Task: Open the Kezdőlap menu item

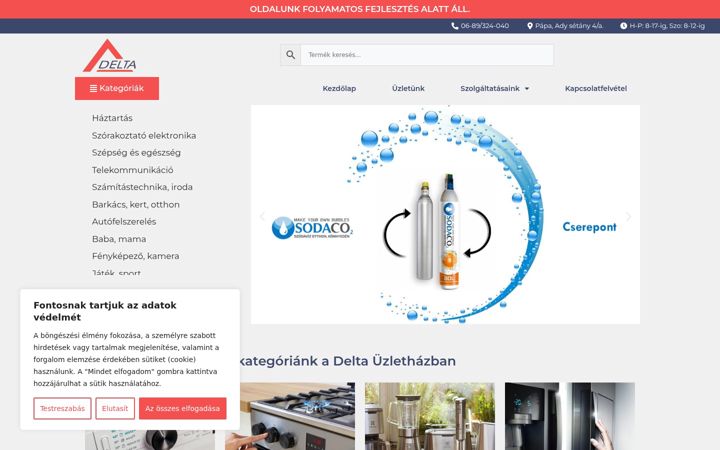Action: tap(339, 88)
